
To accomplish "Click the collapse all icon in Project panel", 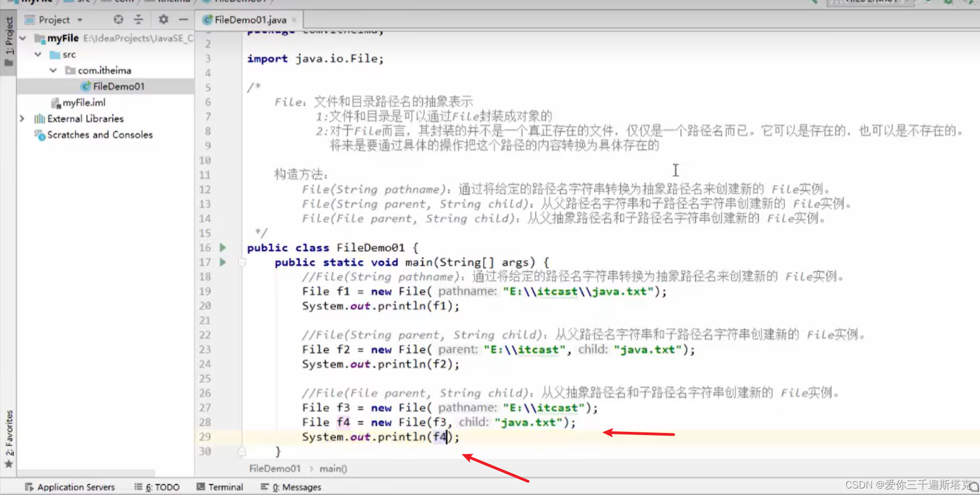I will click(x=138, y=20).
